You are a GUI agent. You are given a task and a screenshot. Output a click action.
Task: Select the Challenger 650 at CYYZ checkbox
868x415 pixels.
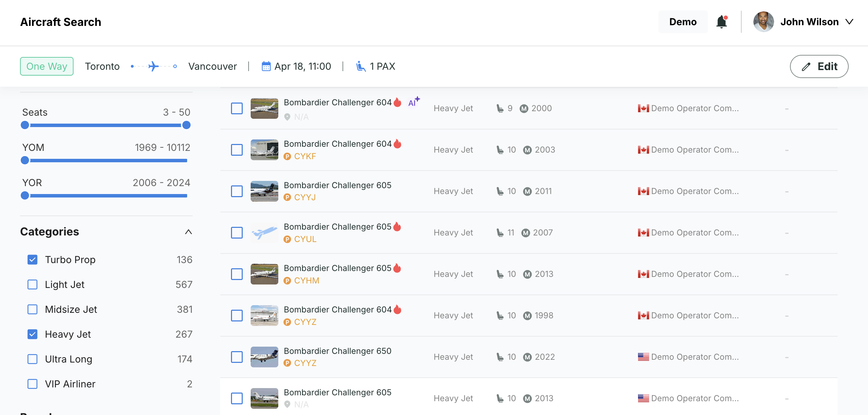(237, 357)
